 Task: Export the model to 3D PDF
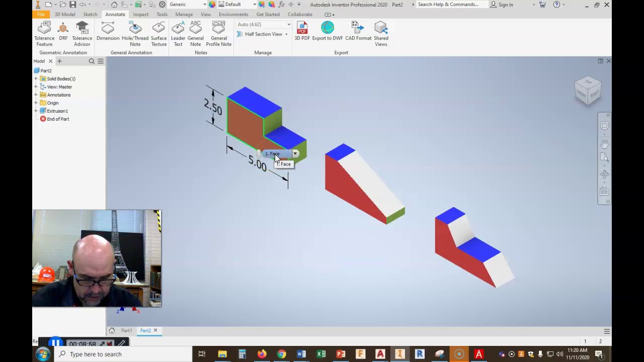point(302,31)
